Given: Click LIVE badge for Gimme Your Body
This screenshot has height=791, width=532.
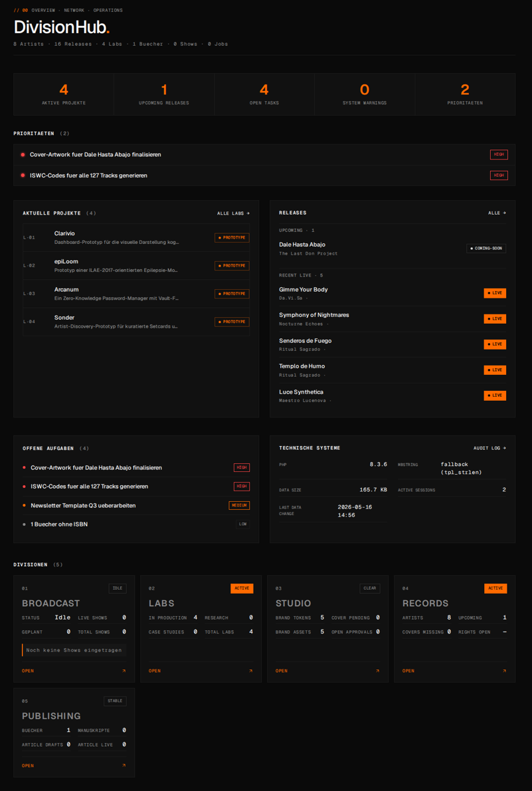Looking at the screenshot, I should click(495, 293).
